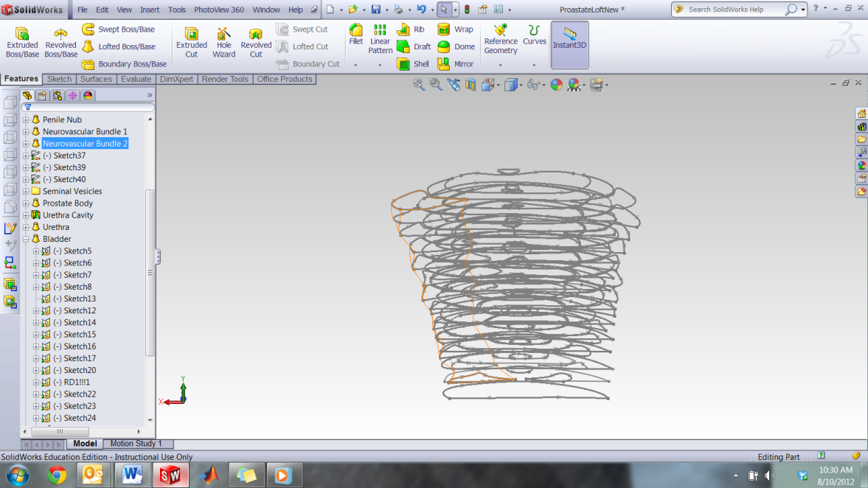Click the feature tree filter field
This screenshot has height=488, width=868.
pos(88,108)
